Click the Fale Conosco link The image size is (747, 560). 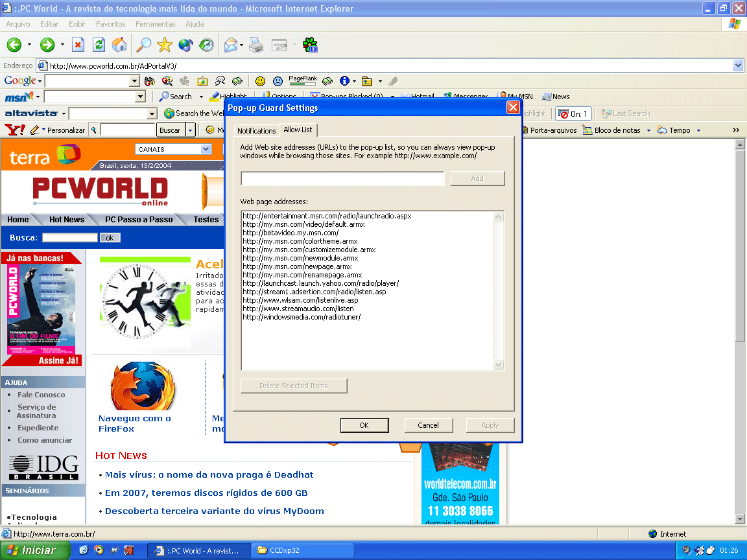pos(41,395)
